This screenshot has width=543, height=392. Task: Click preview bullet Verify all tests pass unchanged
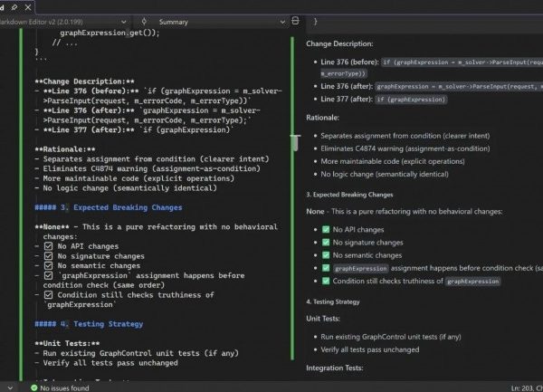click(370, 349)
